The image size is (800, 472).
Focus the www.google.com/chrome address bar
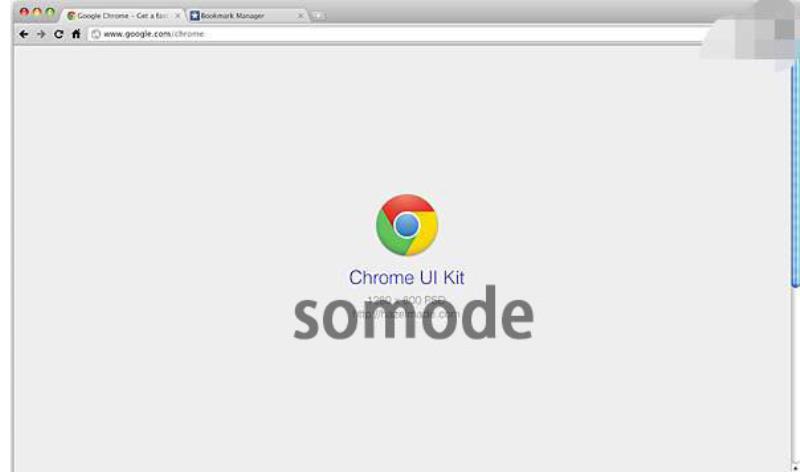tap(398, 34)
